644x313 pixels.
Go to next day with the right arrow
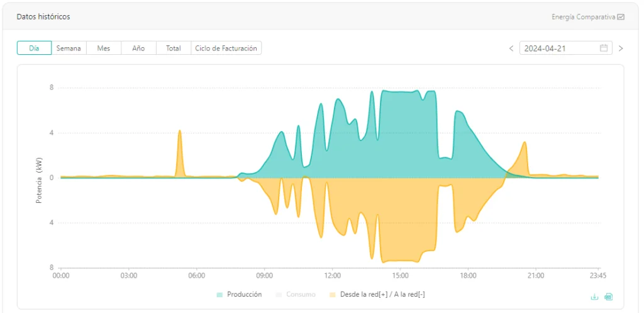(x=621, y=48)
